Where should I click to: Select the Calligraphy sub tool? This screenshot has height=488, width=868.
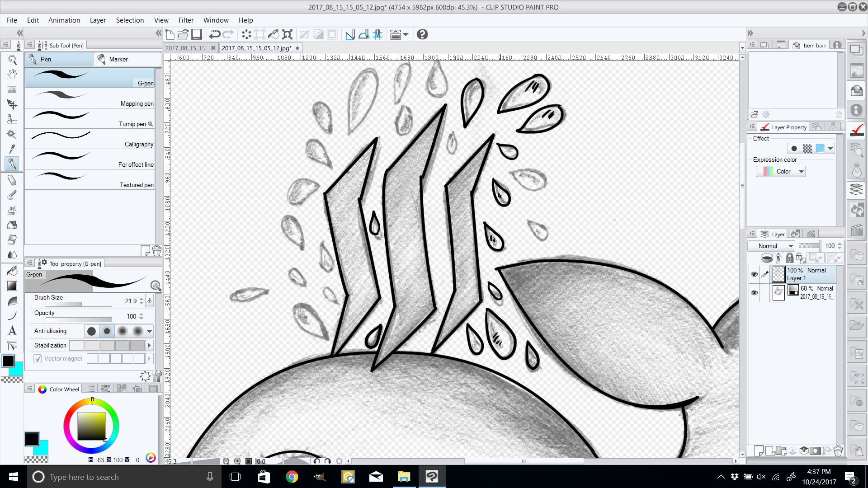[x=90, y=139]
